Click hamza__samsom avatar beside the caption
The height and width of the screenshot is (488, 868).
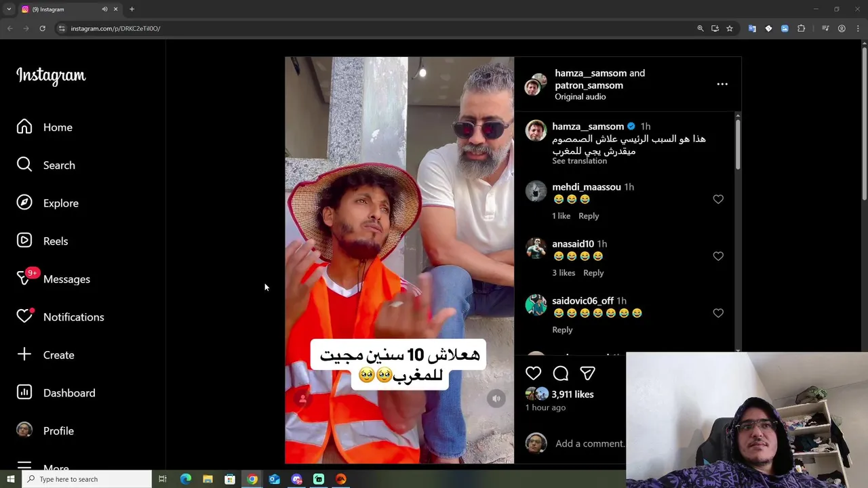(x=536, y=130)
